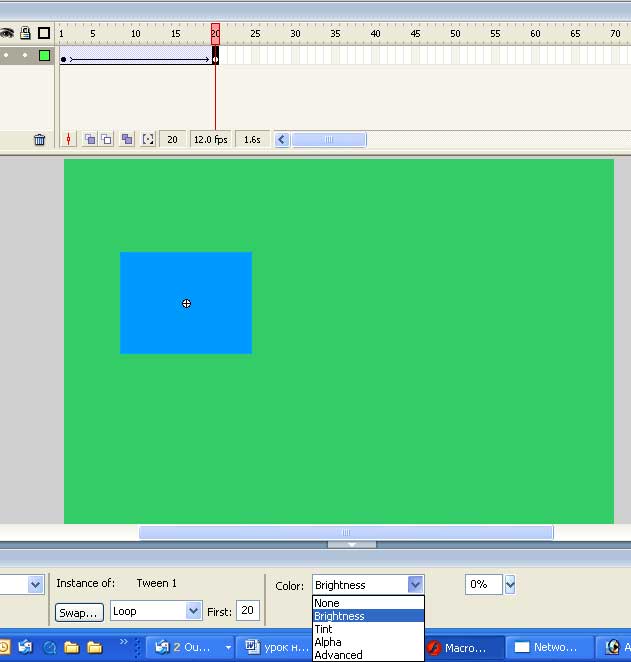Click Edit Multiple Frames icon
This screenshot has width=631, height=662.
pos(127,140)
